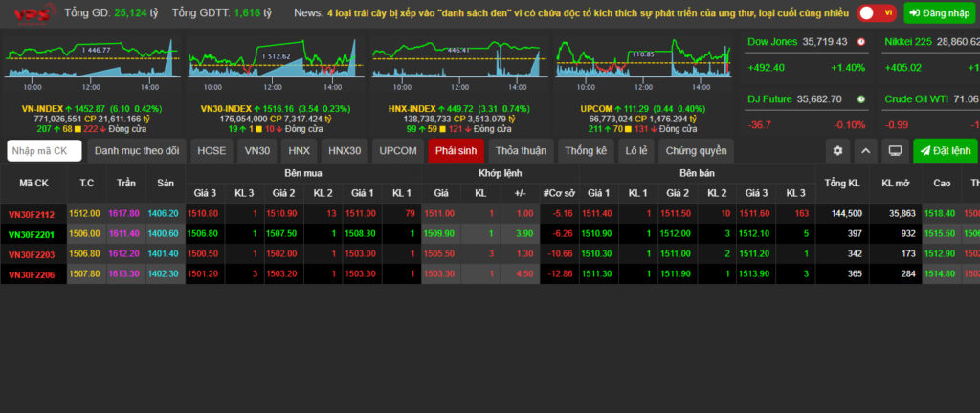
Task: Collapse the index panel with chevron-up icon
Action: click(865, 150)
